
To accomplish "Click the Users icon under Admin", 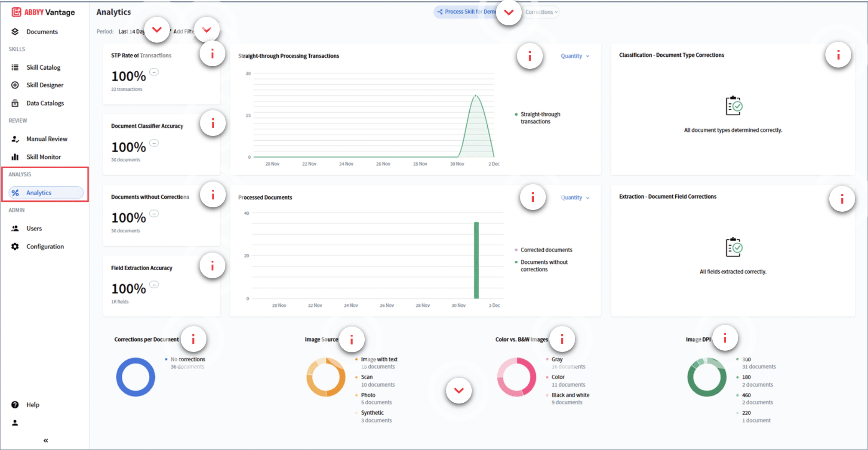I will tap(15, 228).
